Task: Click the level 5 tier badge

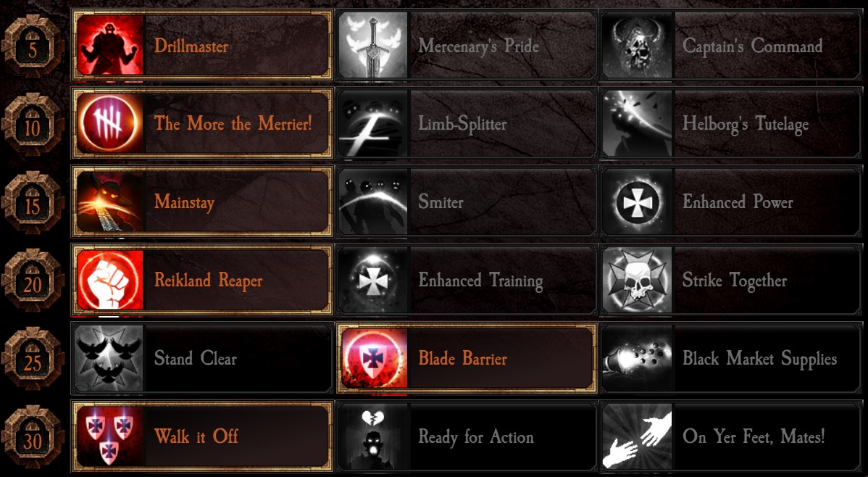Action: tap(33, 46)
